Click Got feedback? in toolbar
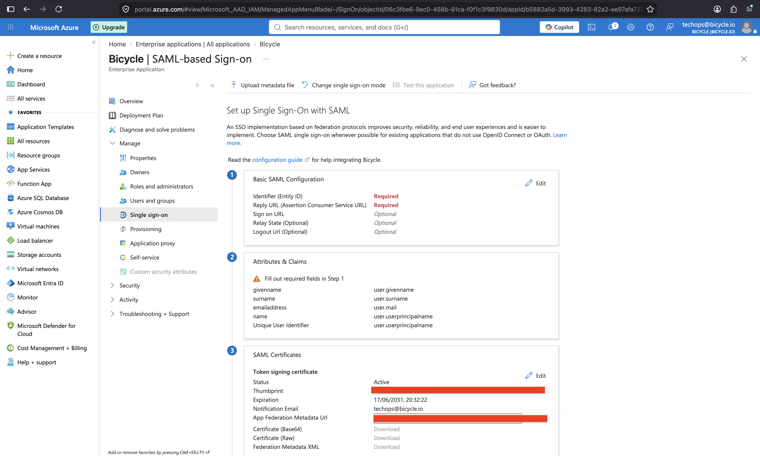 492,85
